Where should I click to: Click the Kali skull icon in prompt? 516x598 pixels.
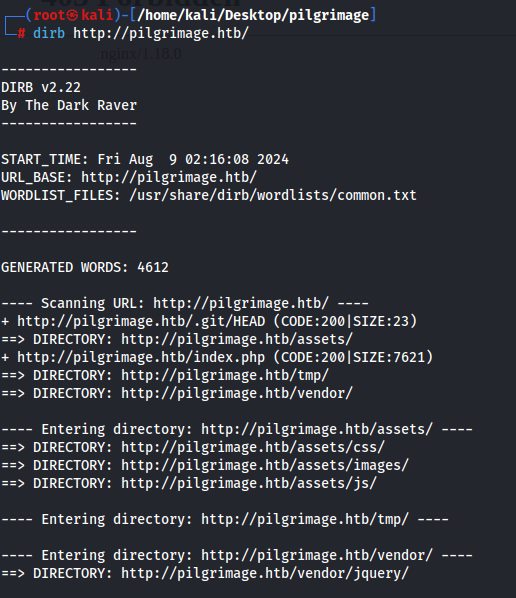[73, 15]
